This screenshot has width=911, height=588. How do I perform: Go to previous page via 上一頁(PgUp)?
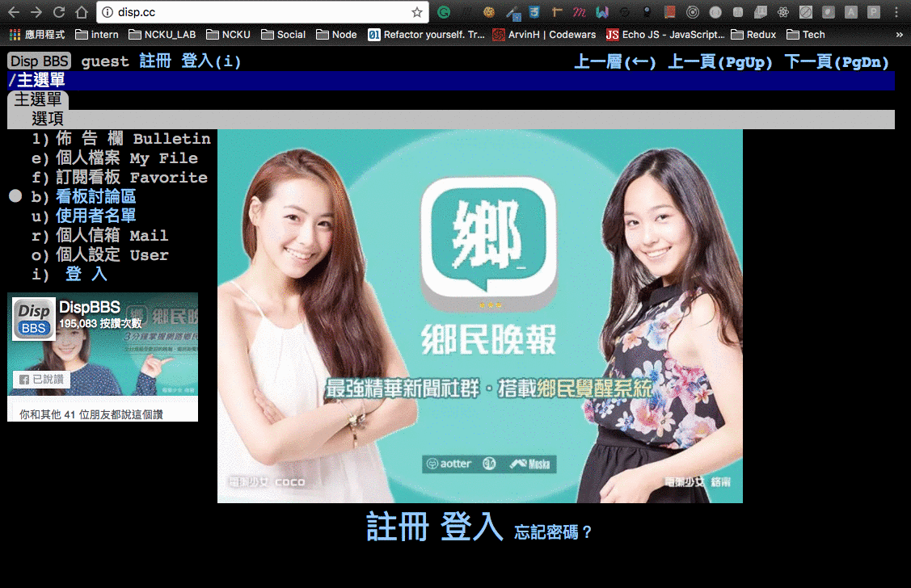pyautogui.click(x=720, y=61)
